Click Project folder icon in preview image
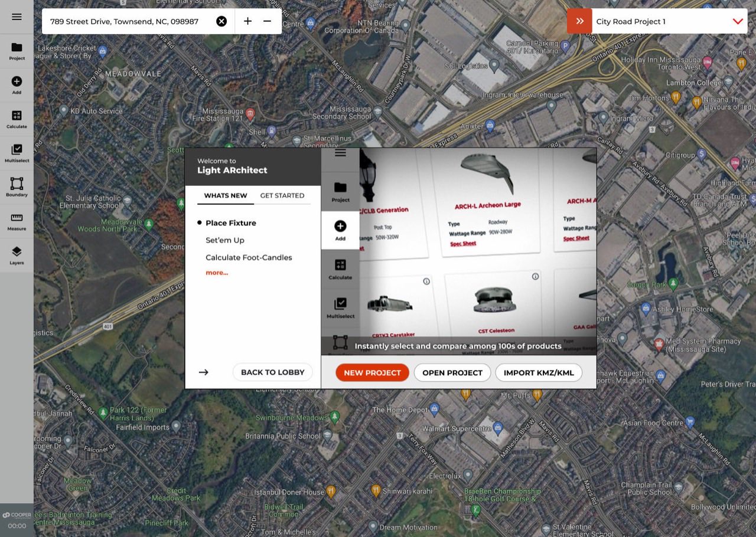756x537 pixels. (x=340, y=192)
